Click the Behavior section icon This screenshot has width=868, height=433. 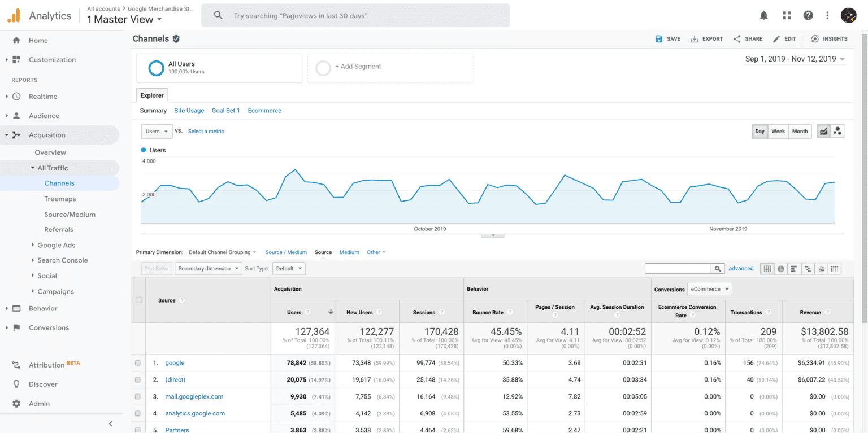[16, 309]
